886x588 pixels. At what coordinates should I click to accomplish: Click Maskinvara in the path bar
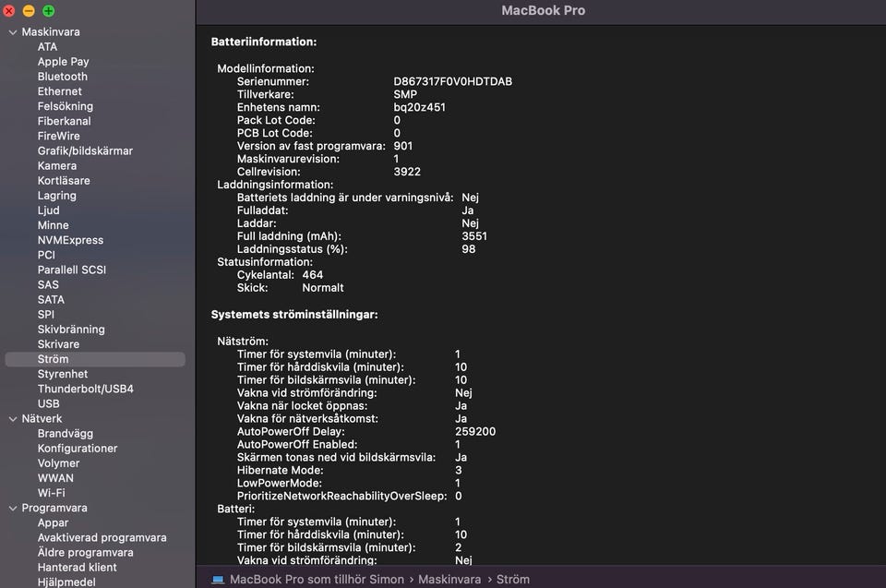pyautogui.click(x=449, y=580)
